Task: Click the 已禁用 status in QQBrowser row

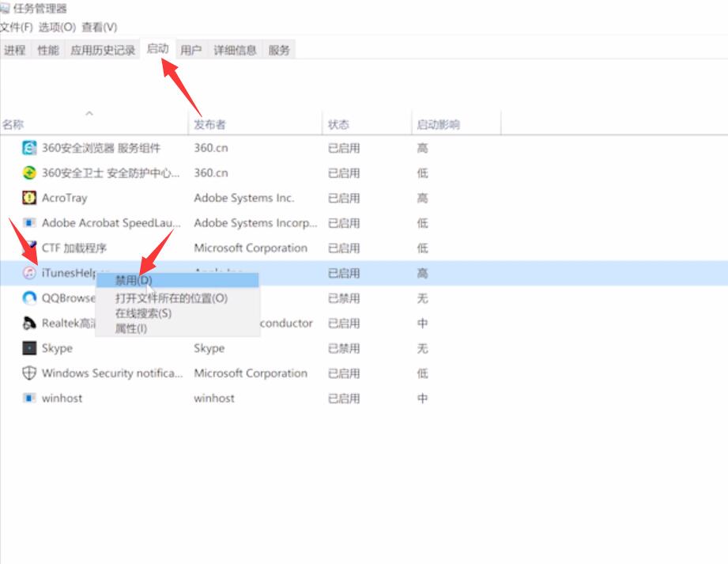Action: click(x=344, y=298)
